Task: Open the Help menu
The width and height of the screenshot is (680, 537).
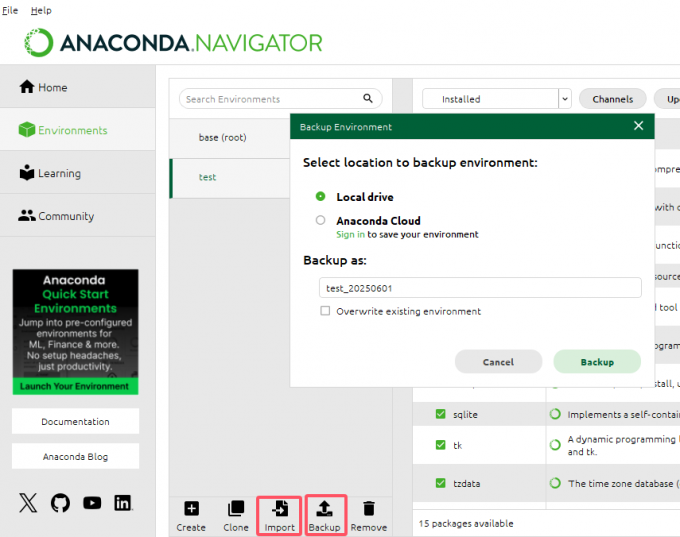Action: pyautogui.click(x=41, y=10)
